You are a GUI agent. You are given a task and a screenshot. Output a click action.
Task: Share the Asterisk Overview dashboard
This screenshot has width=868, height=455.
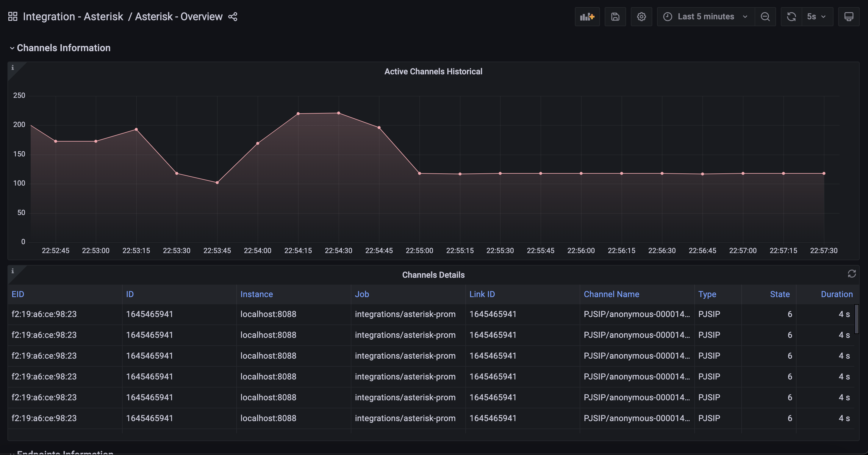pyautogui.click(x=233, y=16)
